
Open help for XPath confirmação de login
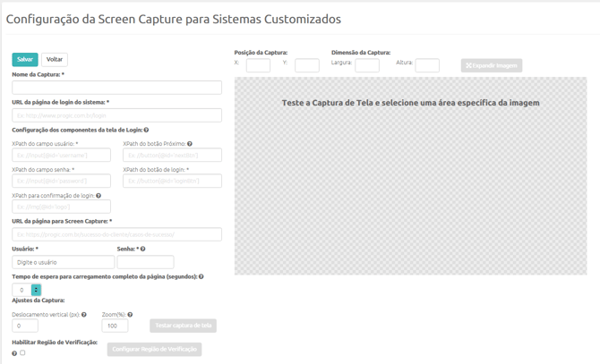[99, 196]
